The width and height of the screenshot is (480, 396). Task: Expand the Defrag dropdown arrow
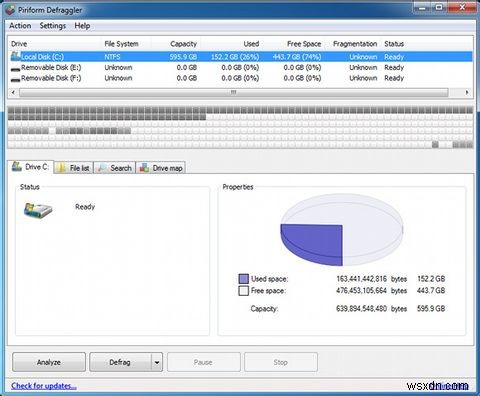click(x=157, y=362)
